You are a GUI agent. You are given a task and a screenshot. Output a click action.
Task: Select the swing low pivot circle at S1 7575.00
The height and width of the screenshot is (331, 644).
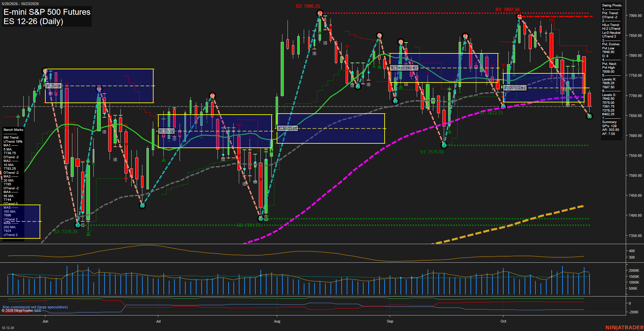point(444,145)
